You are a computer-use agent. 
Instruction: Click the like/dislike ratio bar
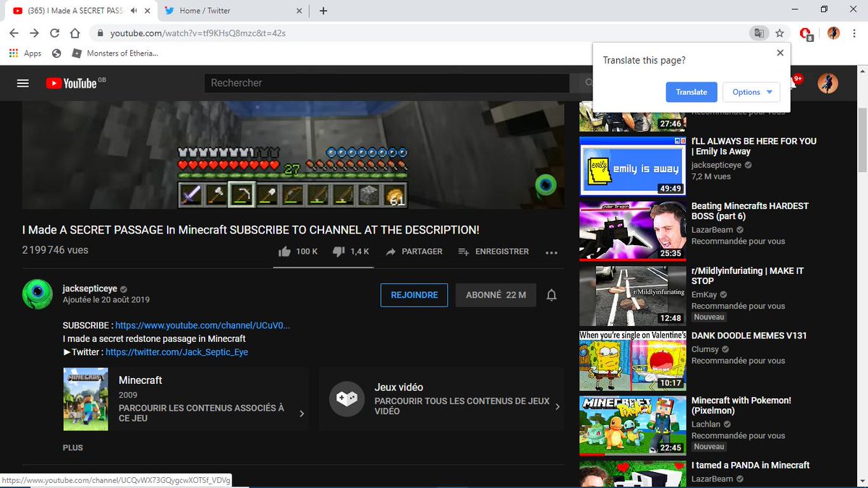pyautogui.click(x=322, y=267)
